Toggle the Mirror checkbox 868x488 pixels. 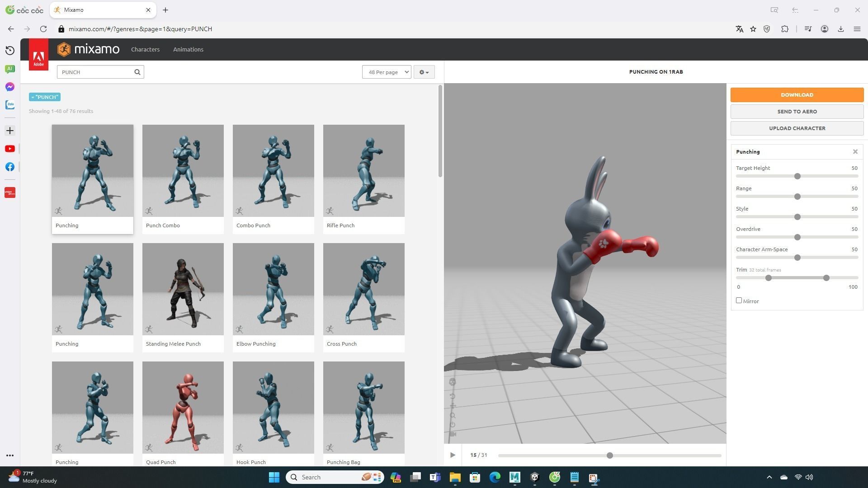[739, 300]
